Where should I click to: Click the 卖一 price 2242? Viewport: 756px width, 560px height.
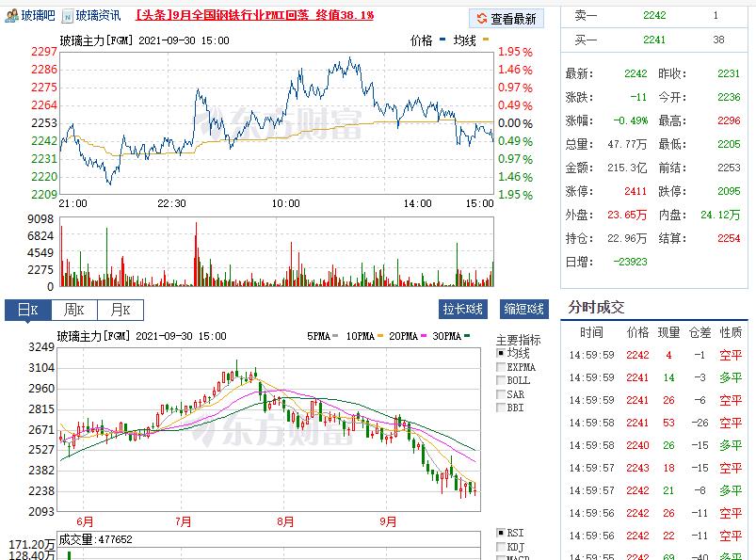pyautogui.click(x=654, y=15)
